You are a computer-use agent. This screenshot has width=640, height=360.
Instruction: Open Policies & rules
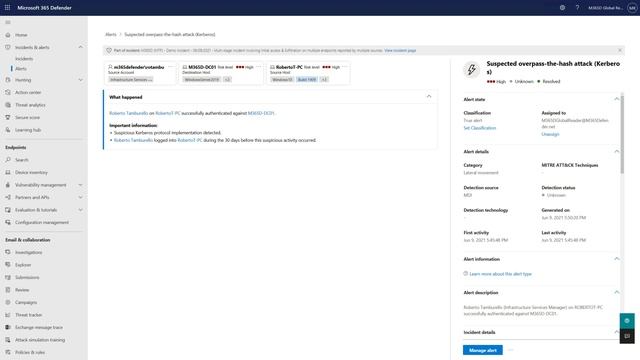(30, 352)
